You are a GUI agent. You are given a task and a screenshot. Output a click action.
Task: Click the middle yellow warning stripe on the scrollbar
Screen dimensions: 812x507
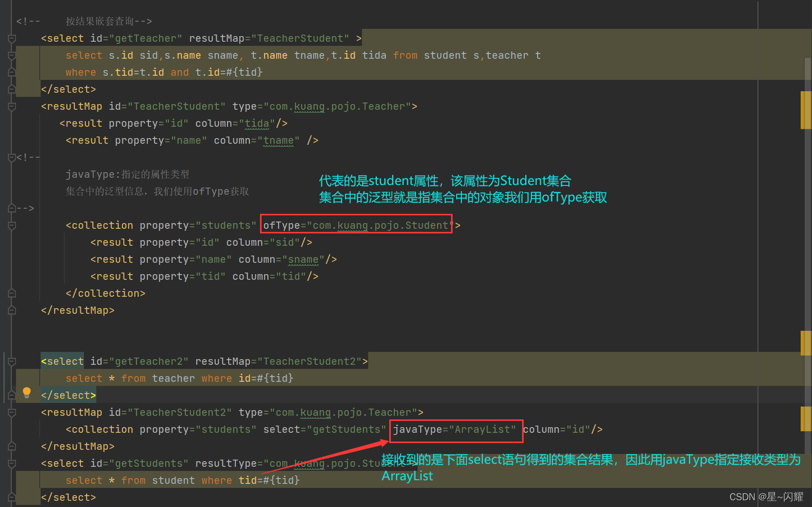806,343
